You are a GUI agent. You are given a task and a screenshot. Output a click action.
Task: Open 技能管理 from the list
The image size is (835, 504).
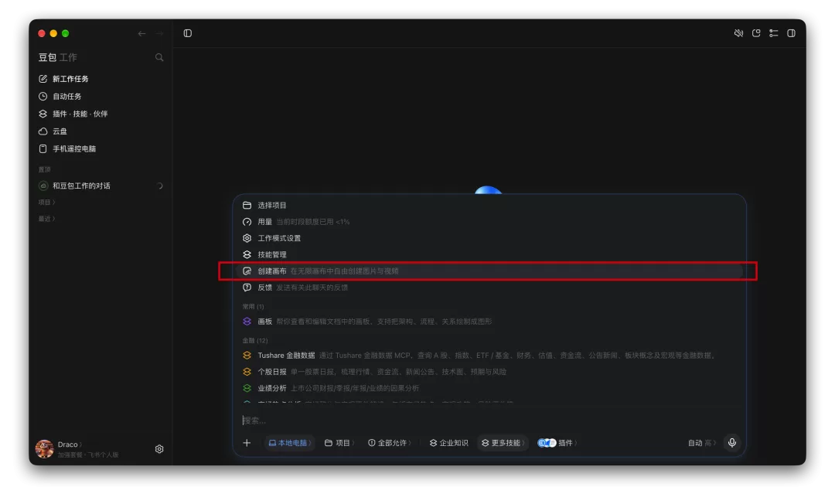(x=489, y=255)
